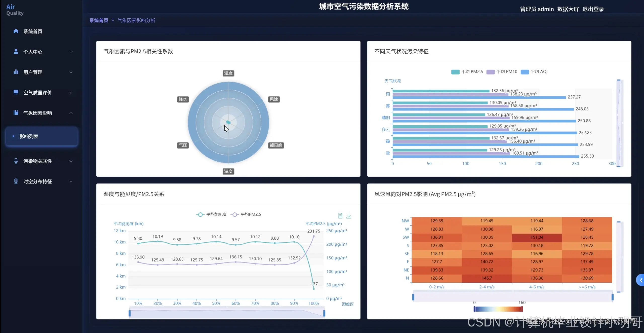The image size is (644, 333).
Task: Click 退出登录 to log out
Action: [x=593, y=9]
